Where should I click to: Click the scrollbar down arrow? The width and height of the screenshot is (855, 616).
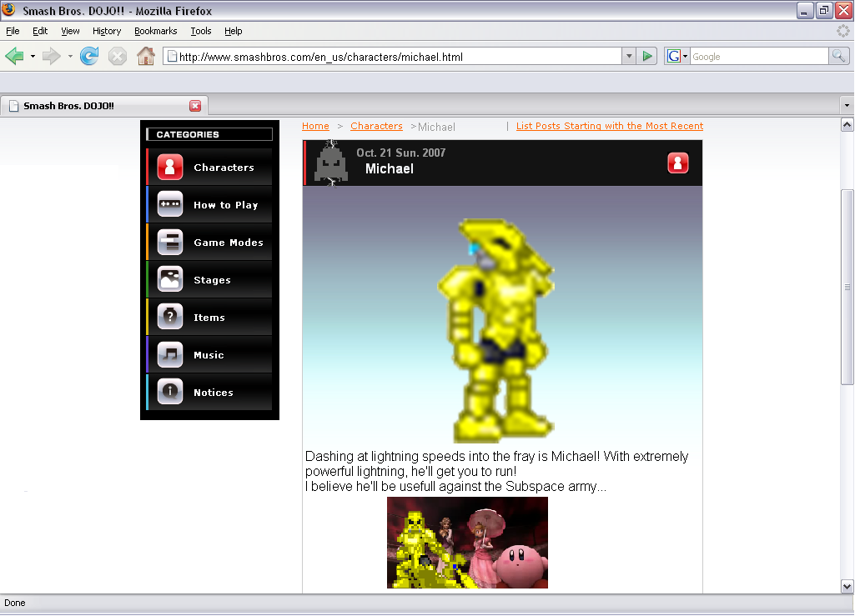point(847,587)
